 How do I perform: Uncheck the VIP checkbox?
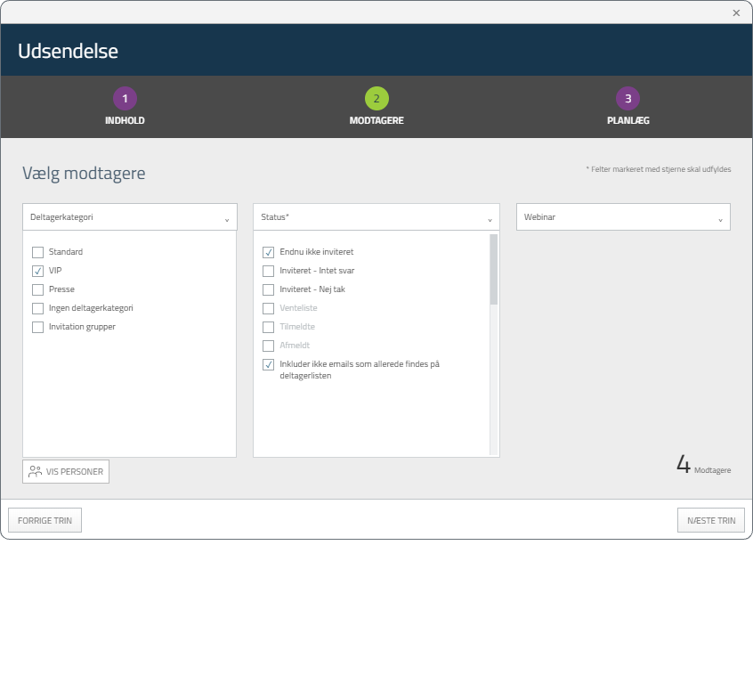pyautogui.click(x=37, y=271)
